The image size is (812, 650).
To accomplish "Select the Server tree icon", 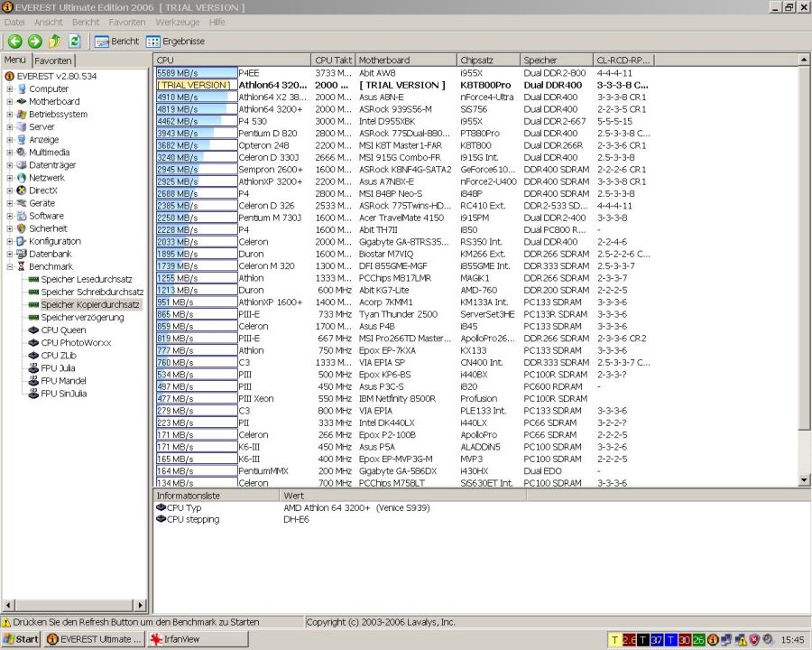I will click(22, 126).
